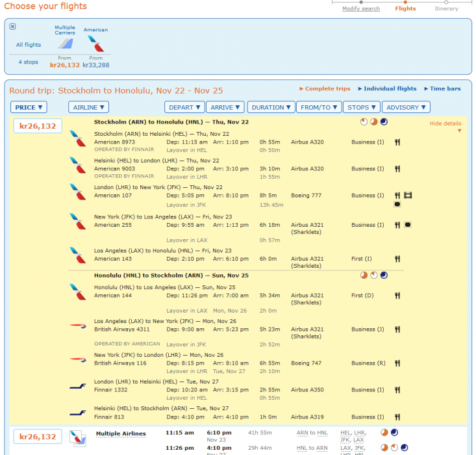Open the DURATION sort dropdown
Screen dimensions: 476x455
tap(271, 107)
